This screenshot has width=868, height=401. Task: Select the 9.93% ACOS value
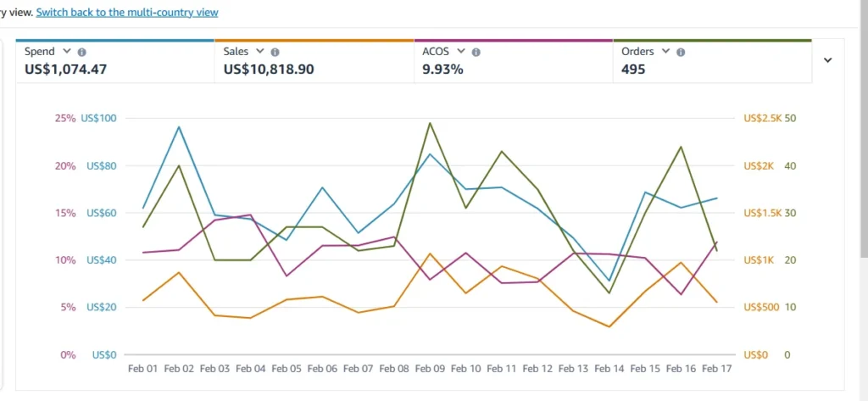coord(442,70)
